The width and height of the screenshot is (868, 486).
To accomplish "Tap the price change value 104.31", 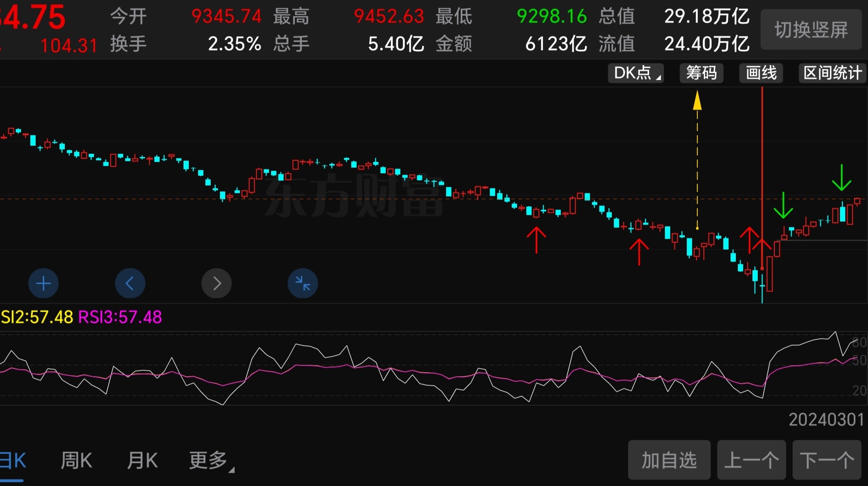I will pyautogui.click(x=69, y=45).
